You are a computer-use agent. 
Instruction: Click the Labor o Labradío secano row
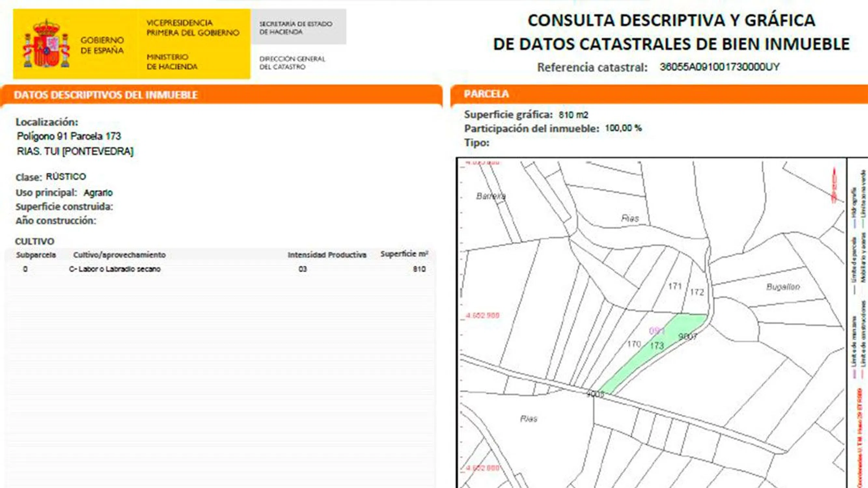115,269
